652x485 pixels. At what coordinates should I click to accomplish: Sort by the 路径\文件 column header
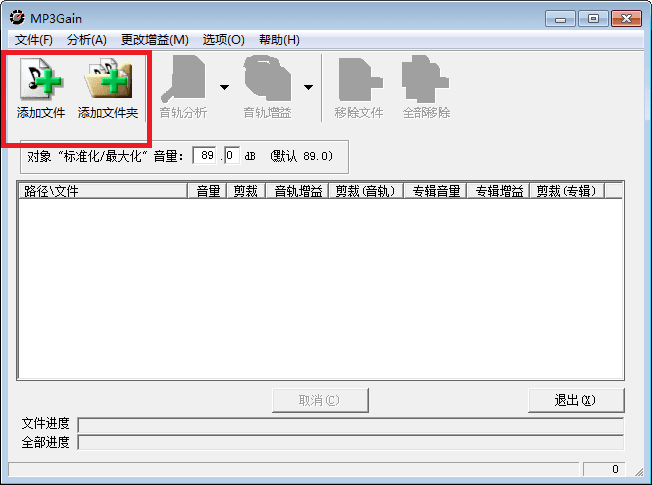point(103,191)
